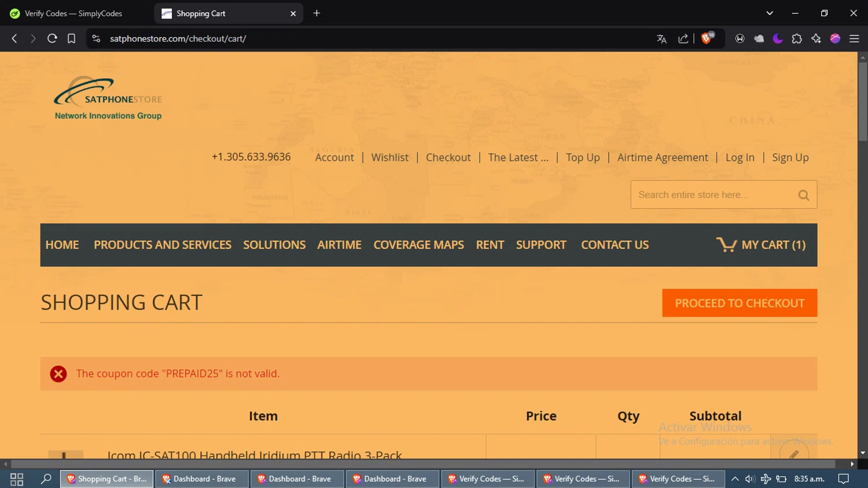Open COVERAGE MAPS menu item

point(419,245)
